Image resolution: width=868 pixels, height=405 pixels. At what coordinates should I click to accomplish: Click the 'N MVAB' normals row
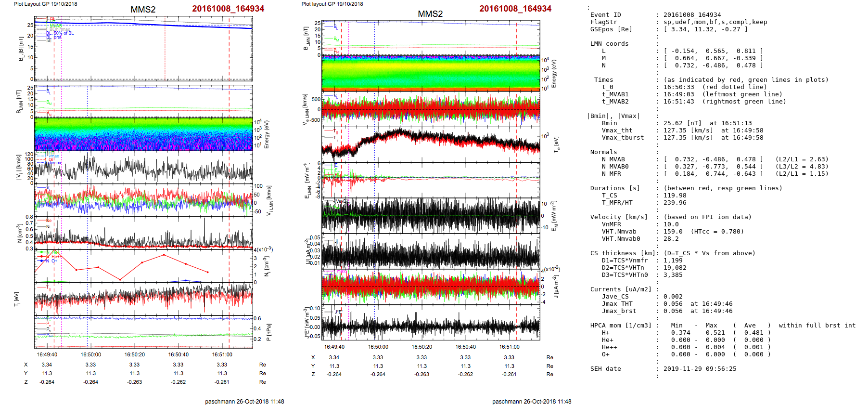(x=613, y=159)
